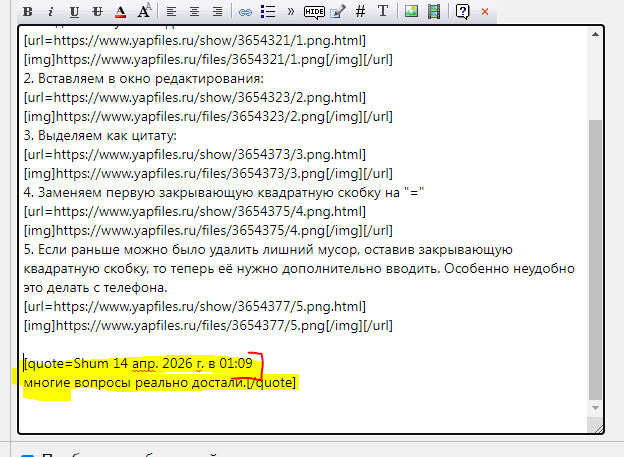
Task: Click the code hash symbol button
Action: [360, 12]
